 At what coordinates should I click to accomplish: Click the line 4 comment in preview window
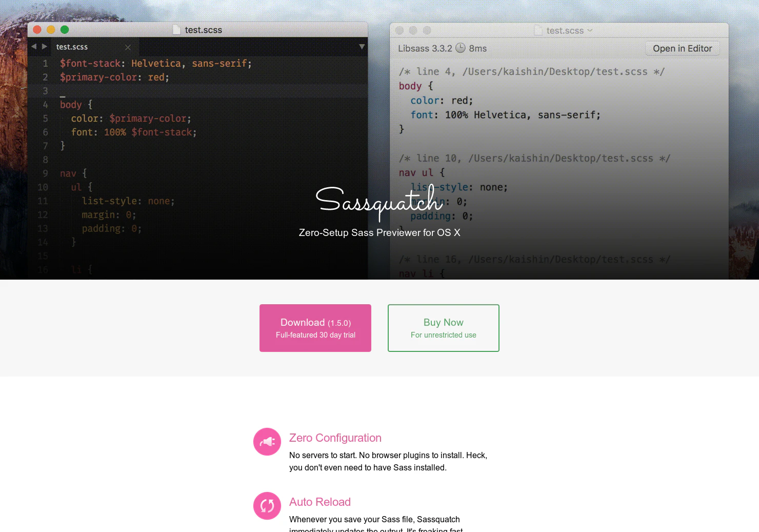pos(531,72)
